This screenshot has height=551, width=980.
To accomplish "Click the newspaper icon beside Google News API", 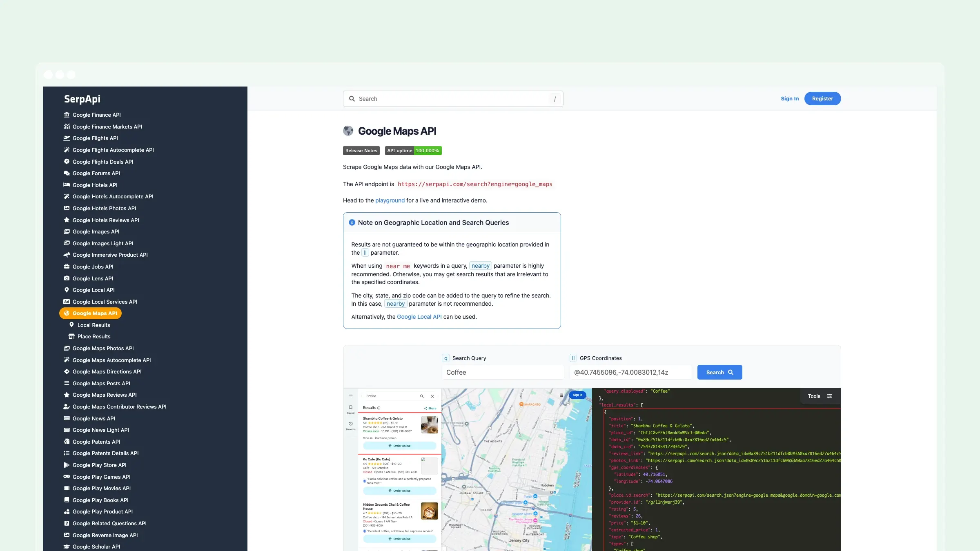I will [67, 418].
